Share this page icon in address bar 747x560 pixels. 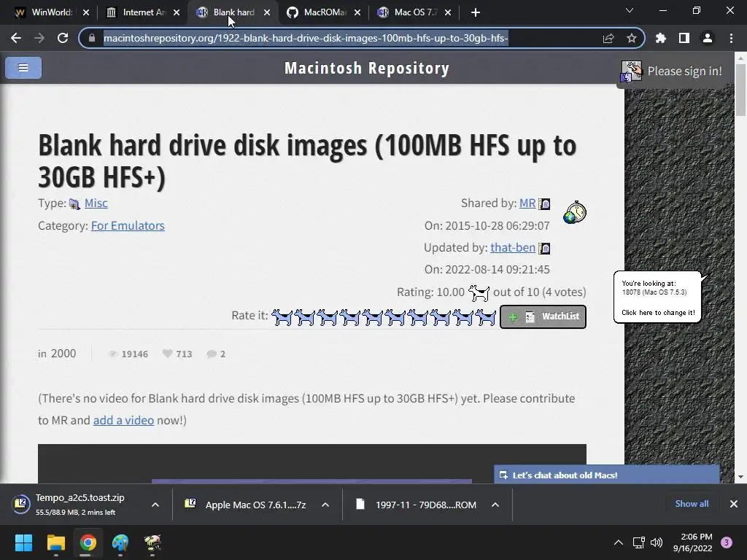click(608, 38)
